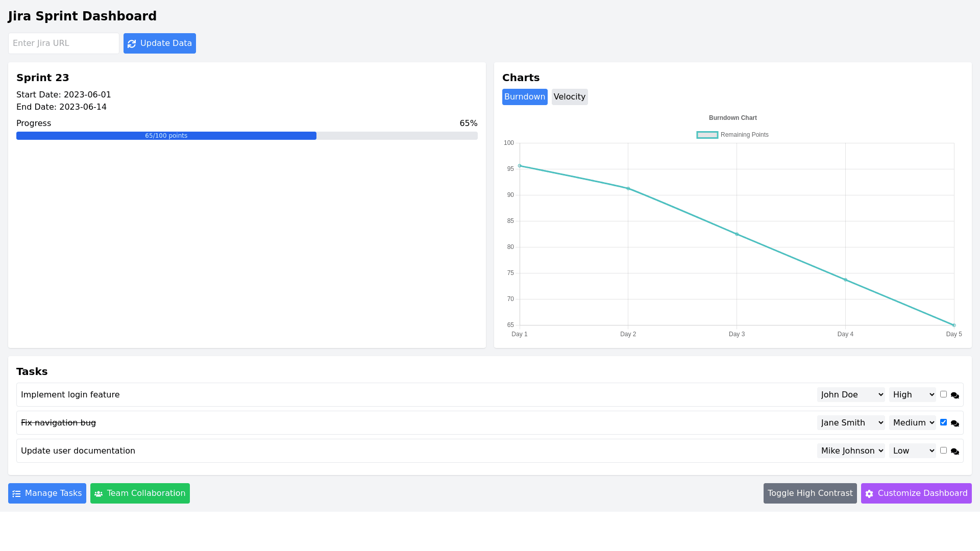Screen dimensions: 980x551
Task: Open comments for Implement login feature task
Action: 954,395
